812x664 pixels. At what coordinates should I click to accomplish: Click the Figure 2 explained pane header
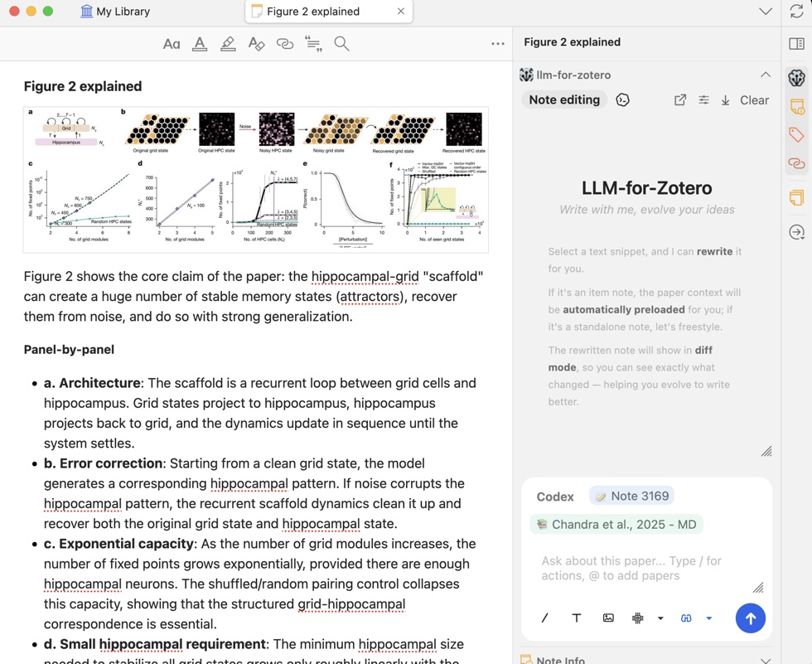click(x=573, y=42)
